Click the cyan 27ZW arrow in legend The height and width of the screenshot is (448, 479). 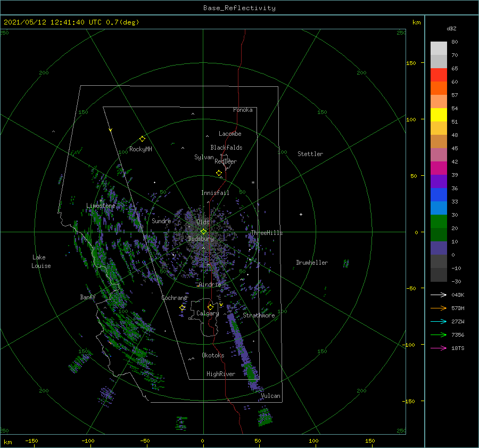coord(439,321)
